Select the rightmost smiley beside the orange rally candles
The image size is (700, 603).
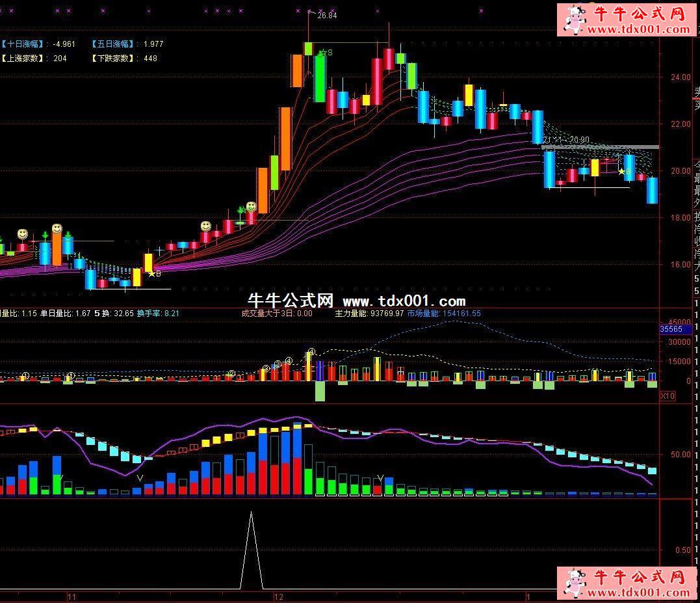(x=252, y=206)
